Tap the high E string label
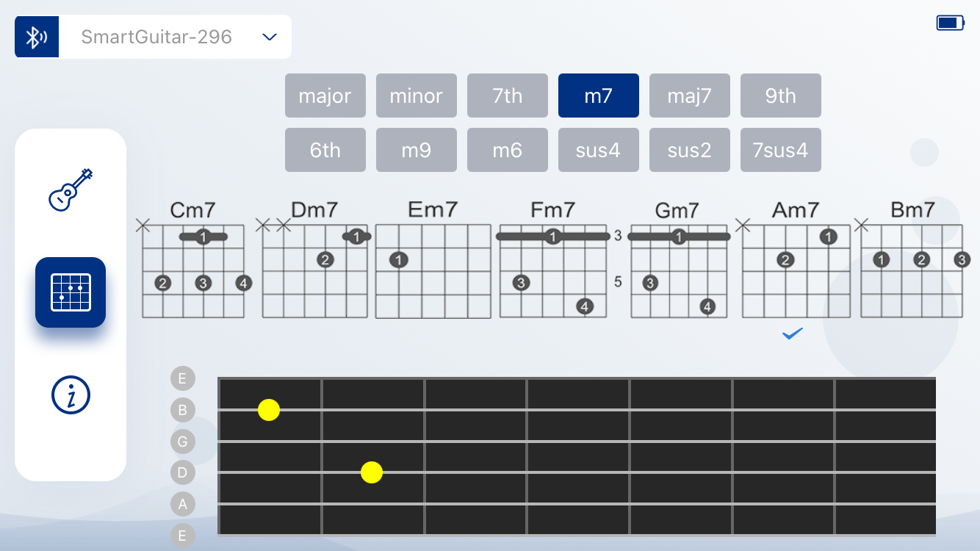Screen dimensions: 980x551 182,379
